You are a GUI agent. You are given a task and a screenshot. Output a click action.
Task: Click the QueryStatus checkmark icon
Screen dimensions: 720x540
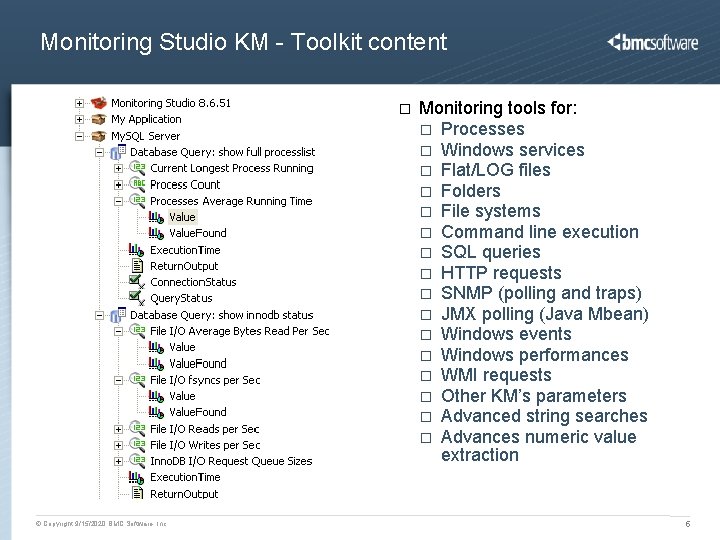[x=137, y=298]
